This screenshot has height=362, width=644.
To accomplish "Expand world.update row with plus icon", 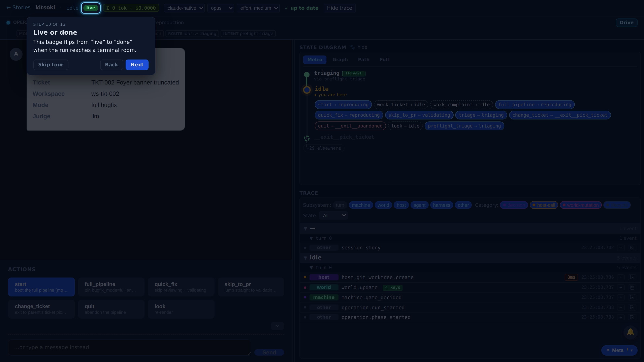I will pyautogui.click(x=621, y=288).
